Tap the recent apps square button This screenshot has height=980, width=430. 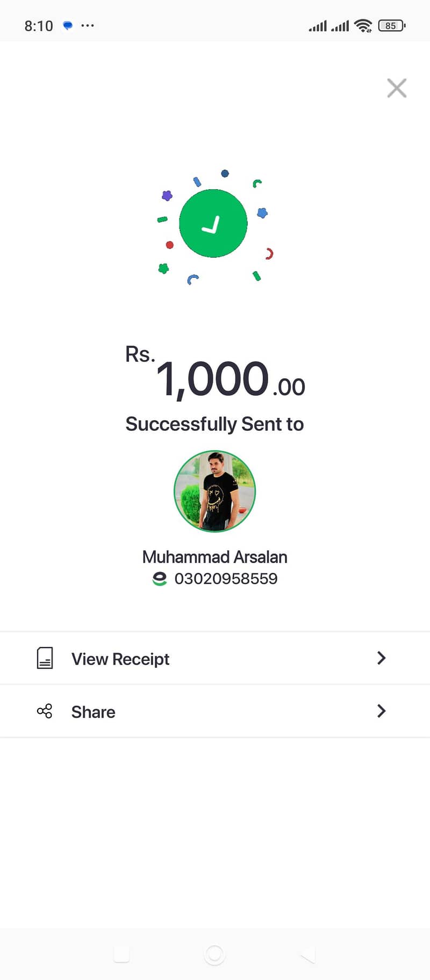coord(121,955)
